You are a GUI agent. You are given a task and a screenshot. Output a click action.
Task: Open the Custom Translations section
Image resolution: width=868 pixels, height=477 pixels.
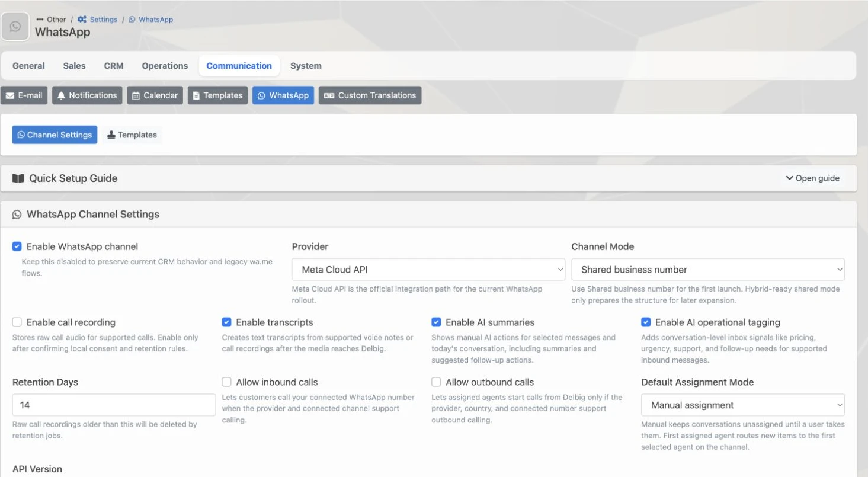tap(370, 95)
